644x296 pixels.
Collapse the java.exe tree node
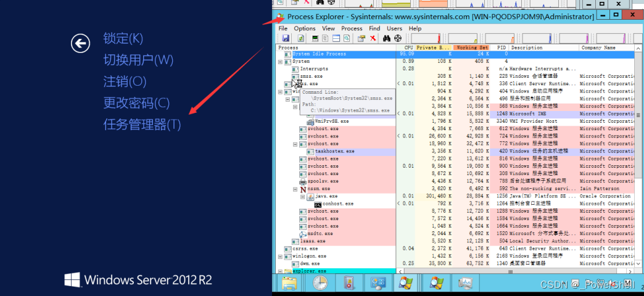[303, 196]
